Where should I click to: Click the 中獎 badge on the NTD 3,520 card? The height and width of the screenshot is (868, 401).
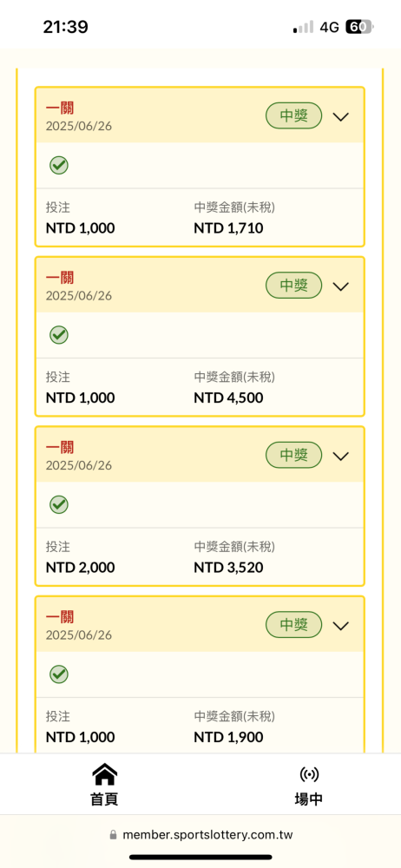pyautogui.click(x=293, y=455)
